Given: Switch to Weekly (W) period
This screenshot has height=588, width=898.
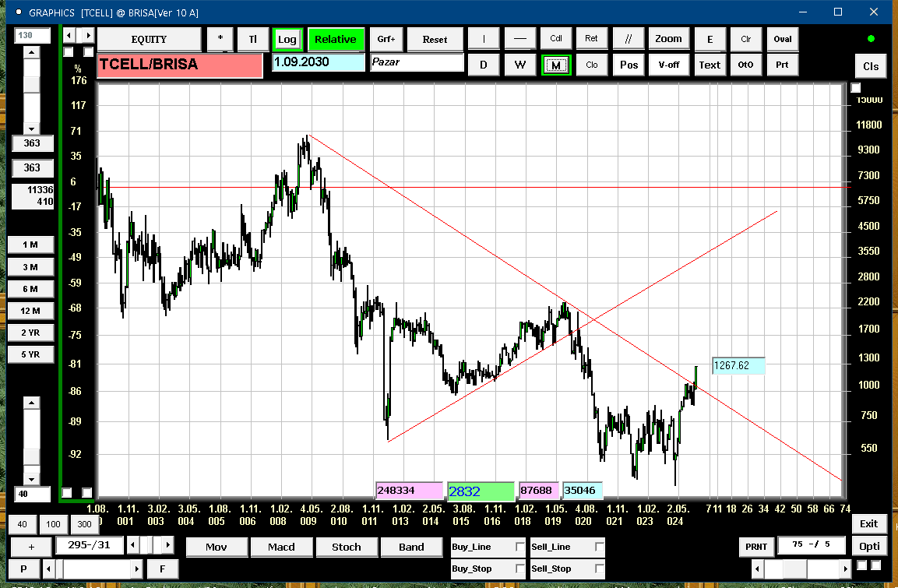Looking at the screenshot, I should (x=520, y=65).
